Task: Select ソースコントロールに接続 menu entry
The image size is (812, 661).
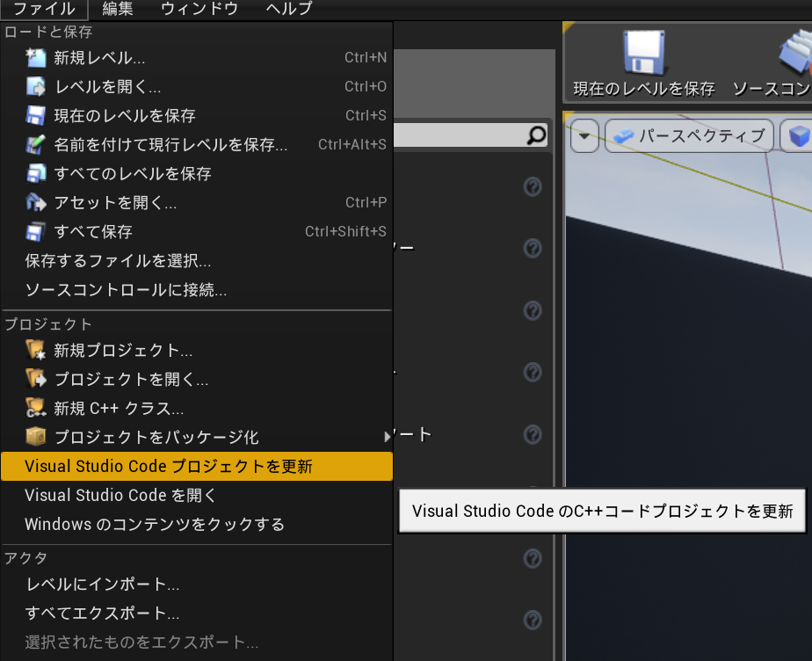Action: click(x=196, y=289)
